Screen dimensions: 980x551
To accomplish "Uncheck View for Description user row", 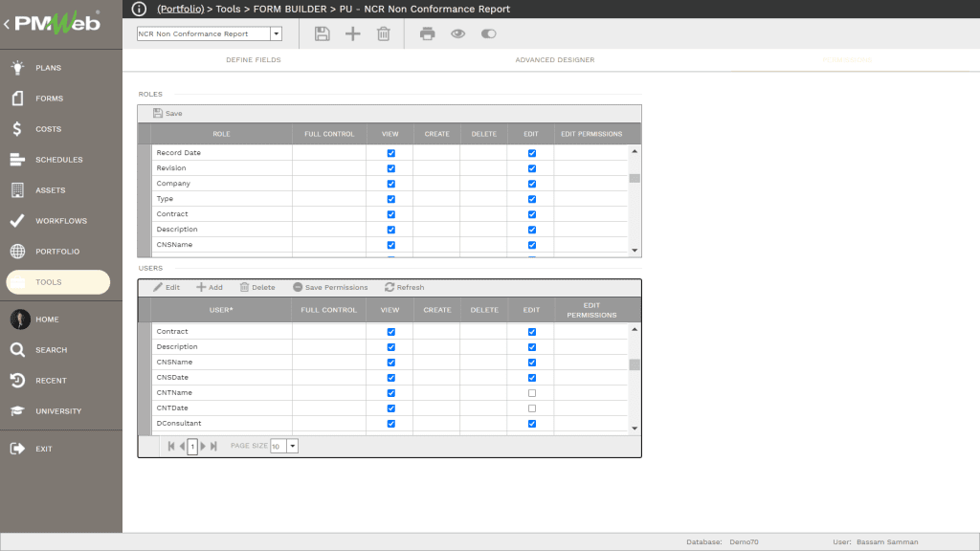I will [x=391, y=347].
